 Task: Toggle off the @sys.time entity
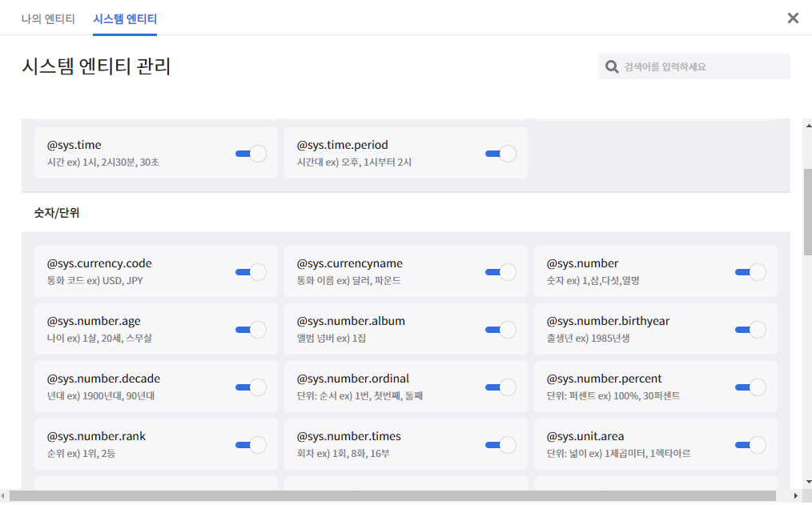[x=251, y=154]
